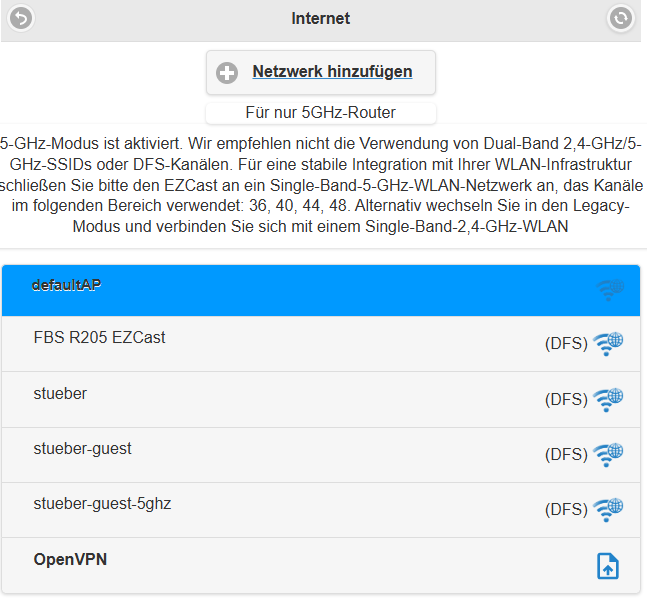Choose the stueber network
The width and height of the screenshot is (647, 599).
point(321,399)
